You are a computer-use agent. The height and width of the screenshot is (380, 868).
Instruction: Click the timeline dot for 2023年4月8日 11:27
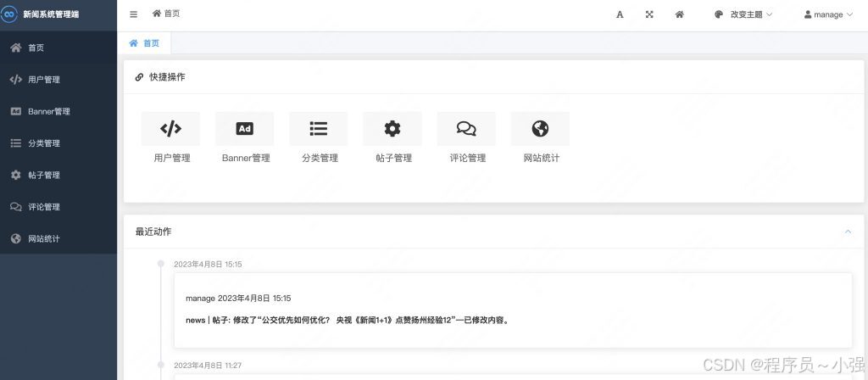[x=160, y=365]
